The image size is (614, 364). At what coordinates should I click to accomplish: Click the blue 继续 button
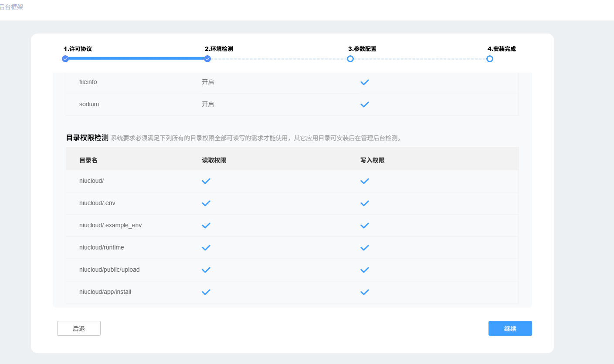coord(510,328)
